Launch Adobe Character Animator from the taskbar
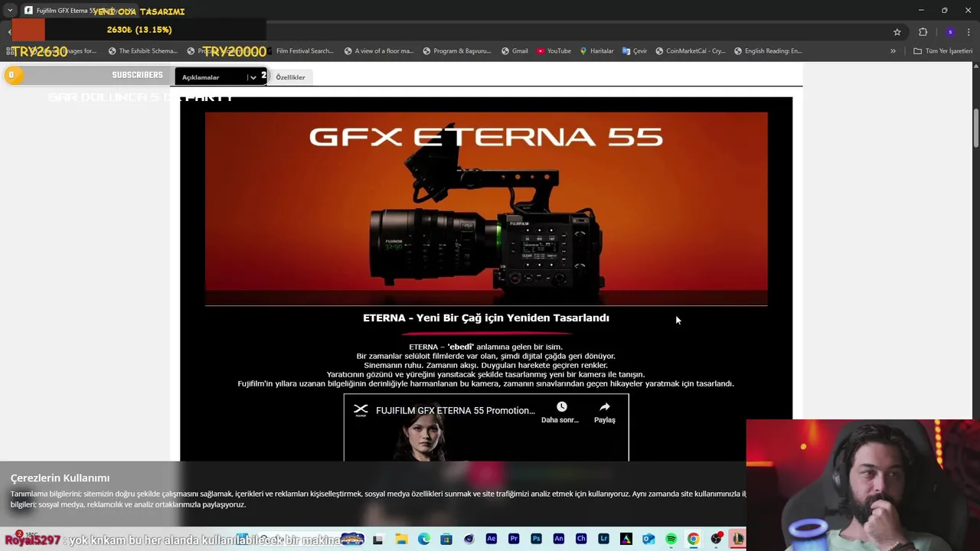Viewport: 980px width, 551px height. tap(581, 540)
